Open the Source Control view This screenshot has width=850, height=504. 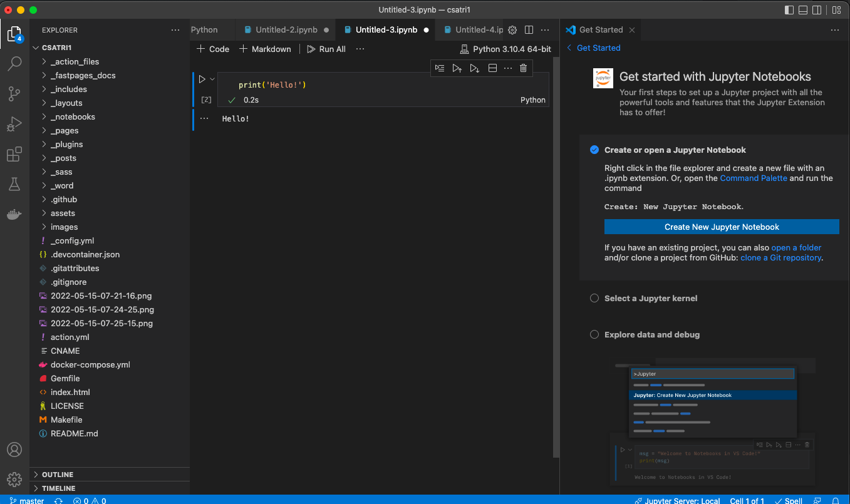pyautogui.click(x=14, y=94)
